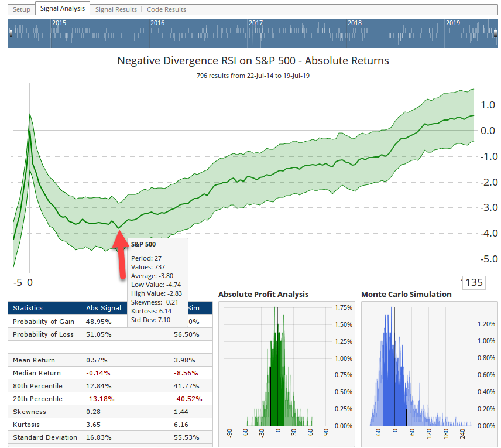Click the 56.50% simulation loss value
The height and width of the screenshot is (448, 501).
pos(187,334)
